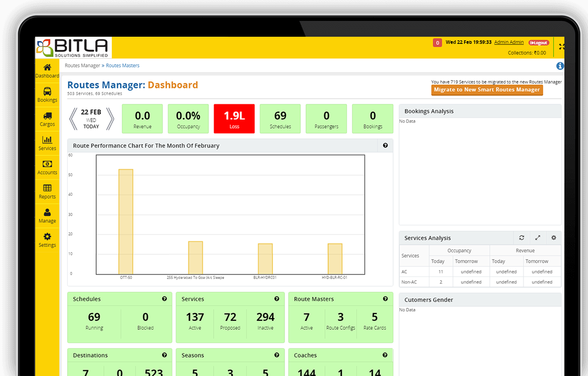Open the Admin Admin profile link
This screenshot has width=588, height=376.
point(509,42)
